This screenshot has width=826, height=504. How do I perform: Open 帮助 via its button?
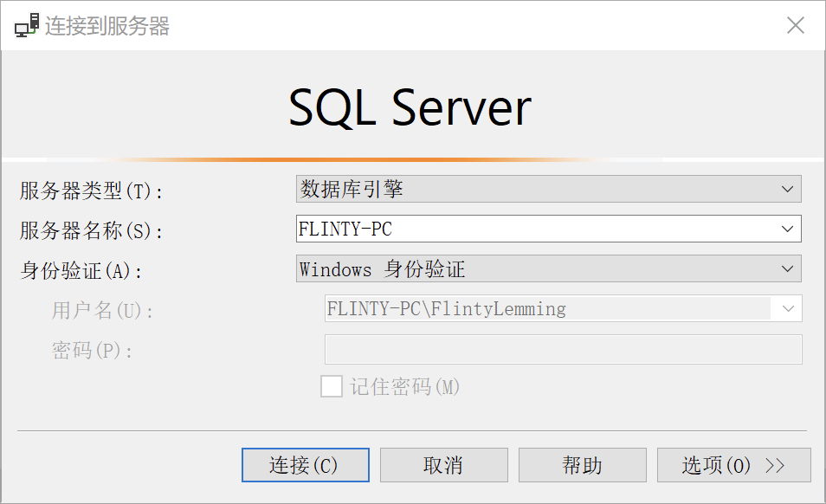[x=582, y=465]
